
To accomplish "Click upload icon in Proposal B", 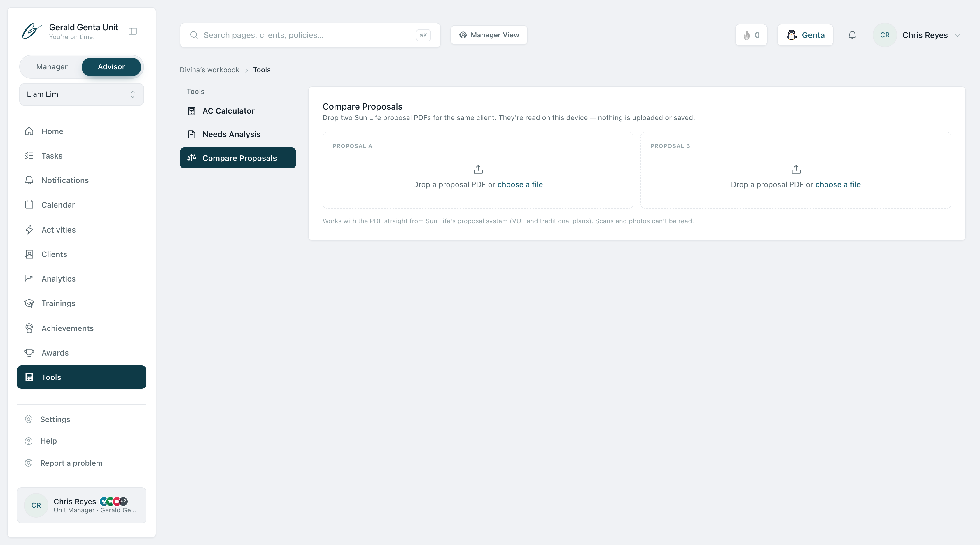I will (x=796, y=169).
